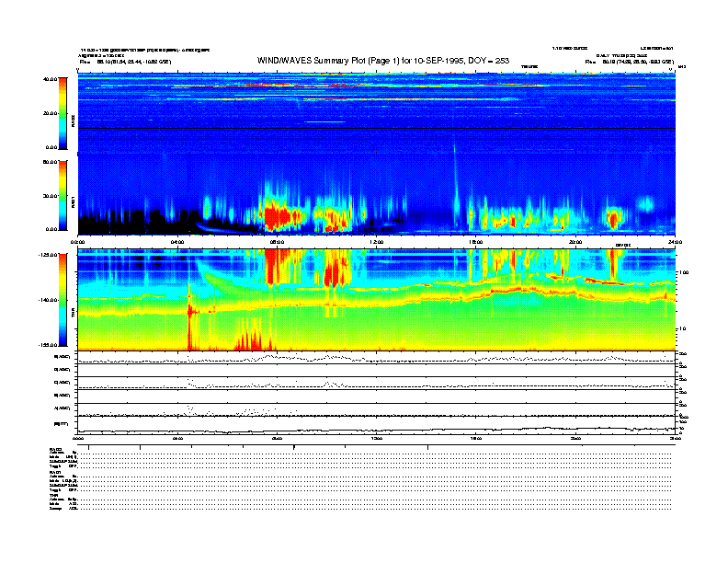Image resolution: width=728 pixels, height=563 pixels.
Task: Click the Re= coordinates line at top left
Action: pyautogui.click(x=125, y=62)
